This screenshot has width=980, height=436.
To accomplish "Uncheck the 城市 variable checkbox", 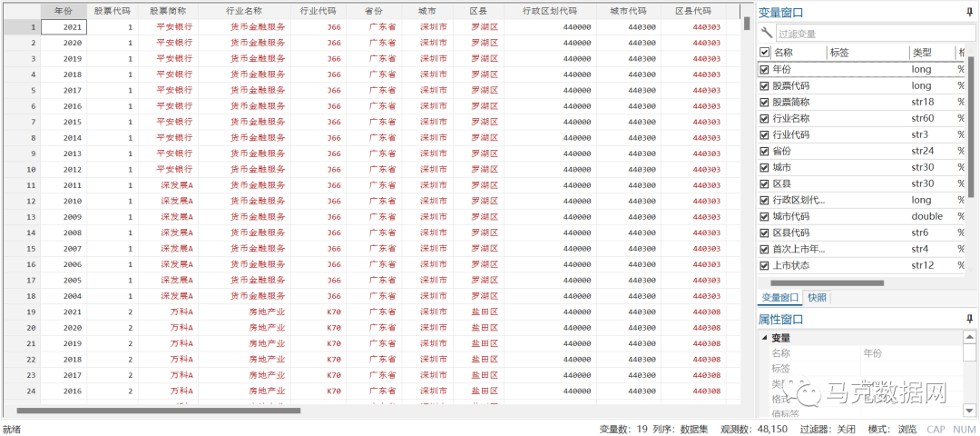I will [x=764, y=167].
